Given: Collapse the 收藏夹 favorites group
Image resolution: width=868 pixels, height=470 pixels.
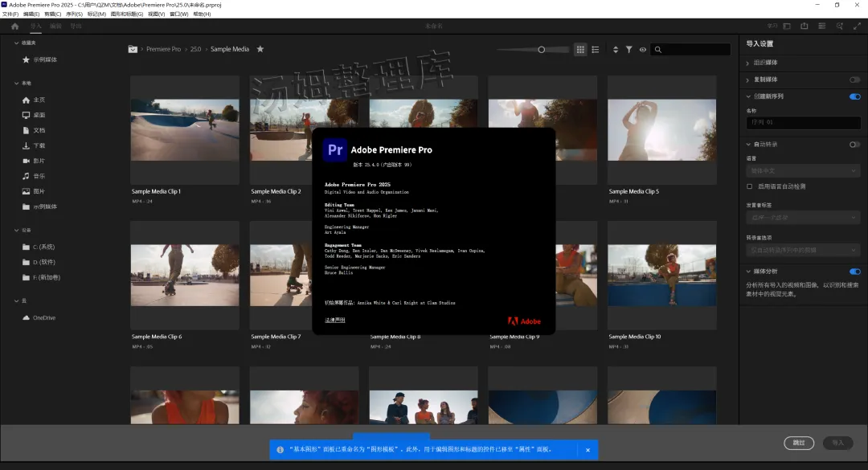Looking at the screenshot, I should [x=17, y=43].
